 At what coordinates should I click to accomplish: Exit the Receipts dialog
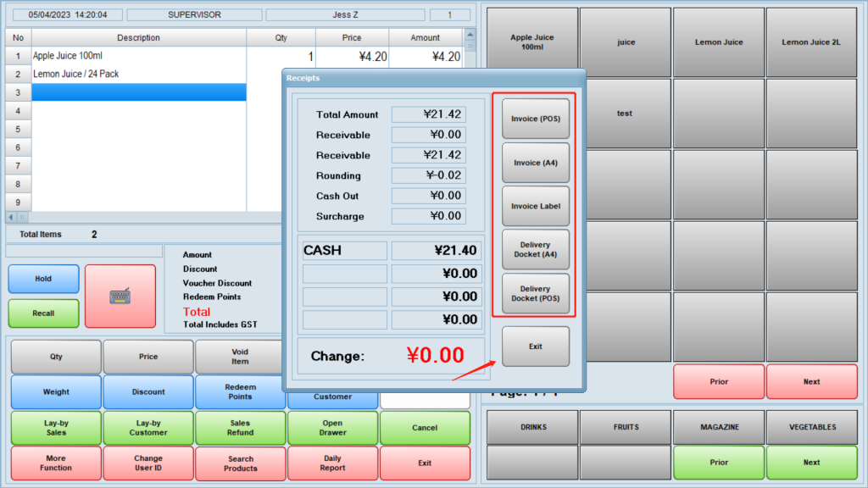(536, 347)
